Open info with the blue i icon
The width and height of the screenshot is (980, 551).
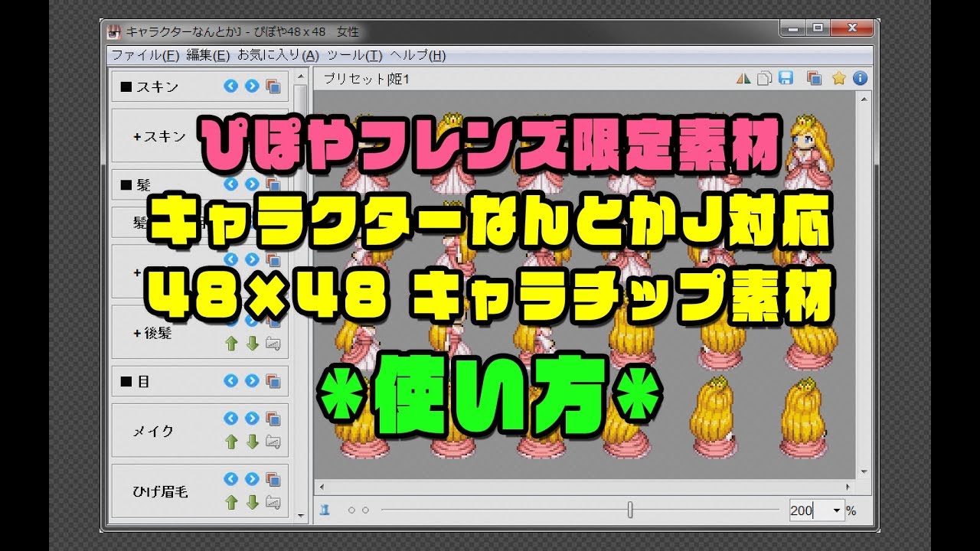click(859, 78)
